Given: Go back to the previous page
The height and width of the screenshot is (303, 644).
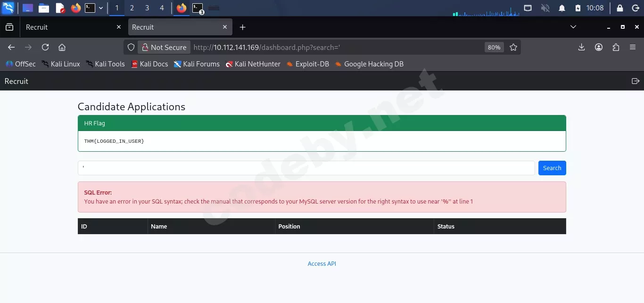Looking at the screenshot, I should pos(12,47).
